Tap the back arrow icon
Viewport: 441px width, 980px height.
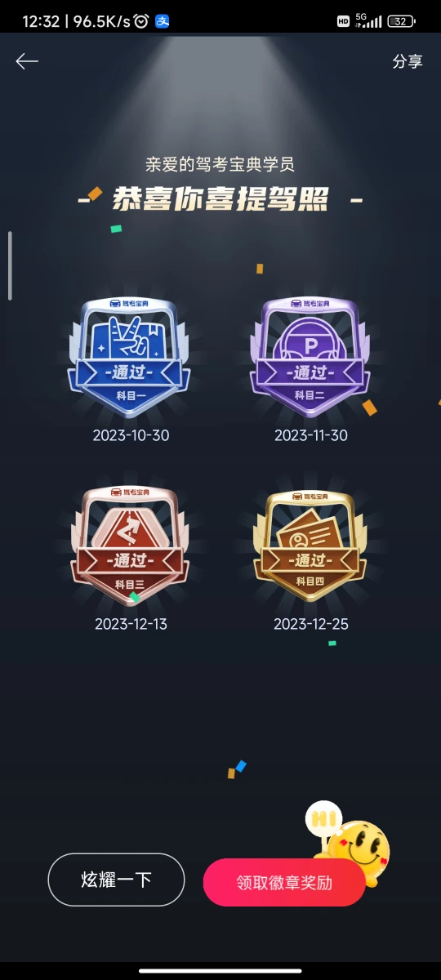27,61
